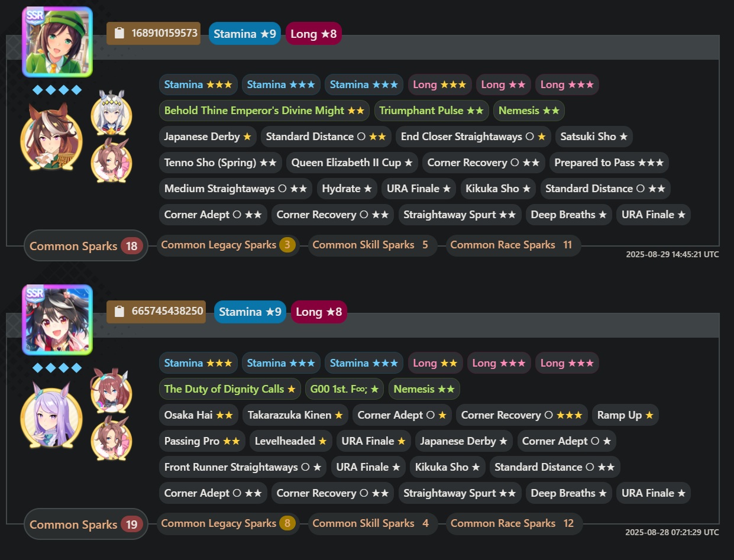The image size is (734, 560).
Task: Select the G00 1st. F∞; ★ spark
Action: [x=345, y=389]
